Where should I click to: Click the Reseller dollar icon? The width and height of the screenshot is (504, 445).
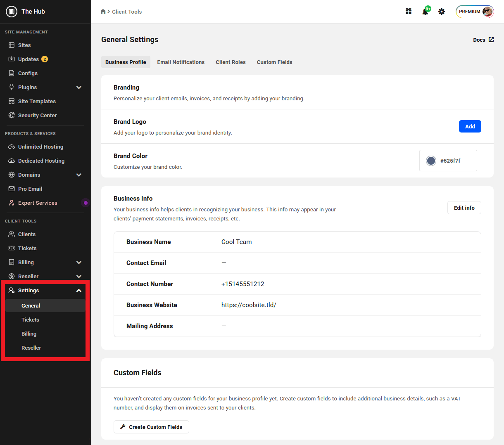pos(12,276)
